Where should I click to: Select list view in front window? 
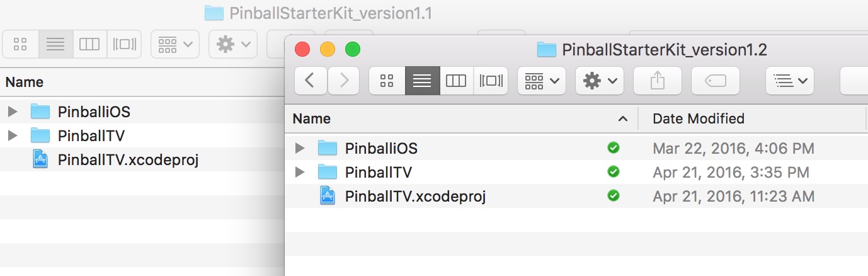421,80
